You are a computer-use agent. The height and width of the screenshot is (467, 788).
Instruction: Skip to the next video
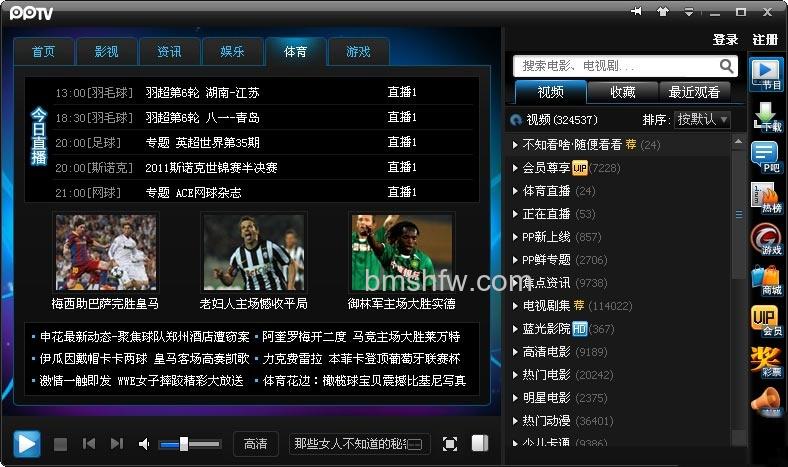click(117, 444)
